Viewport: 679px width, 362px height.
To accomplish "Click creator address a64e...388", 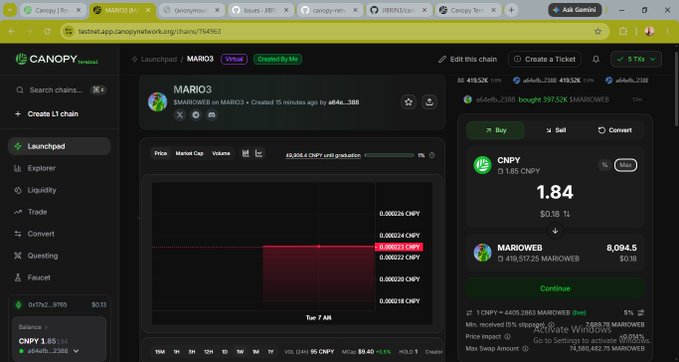I will 343,103.
